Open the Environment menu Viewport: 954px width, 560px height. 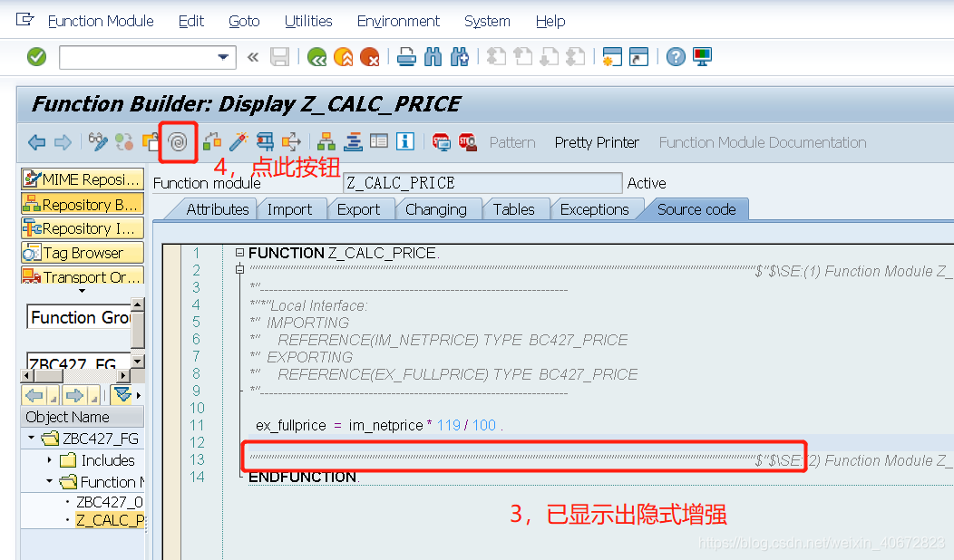coord(398,21)
